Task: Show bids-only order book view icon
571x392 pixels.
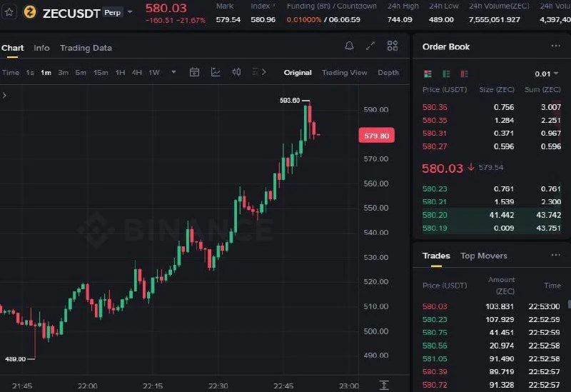Action: [446, 74]
